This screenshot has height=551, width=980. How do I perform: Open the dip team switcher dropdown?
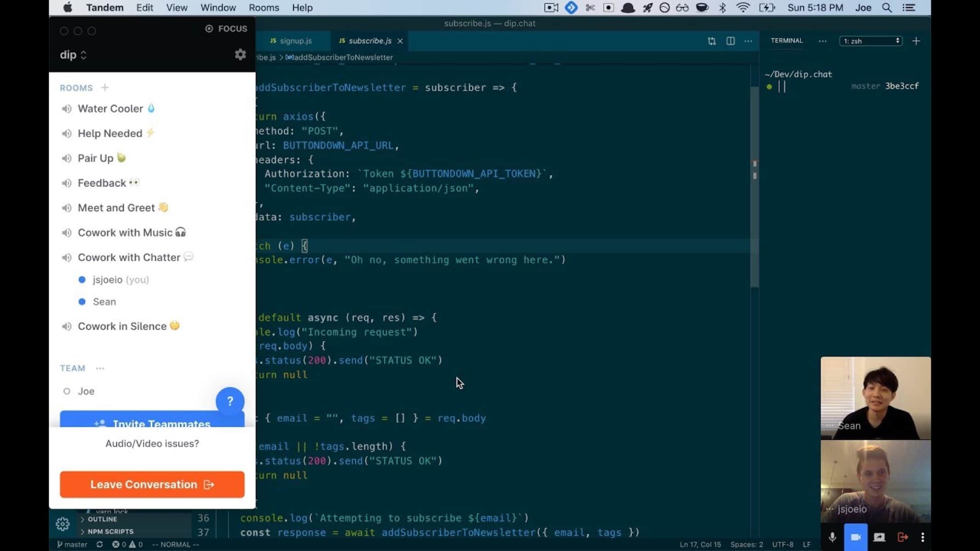coord(74,55)
